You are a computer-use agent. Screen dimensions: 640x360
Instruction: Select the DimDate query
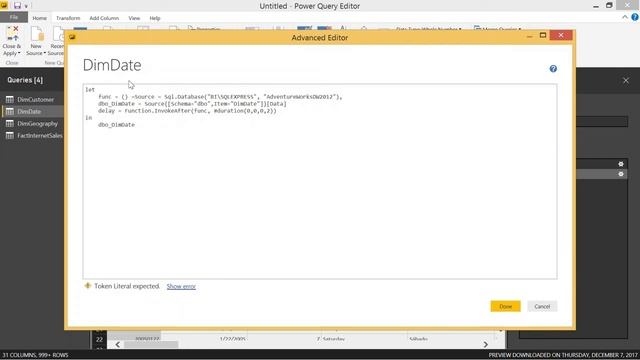tap(29, 111)
